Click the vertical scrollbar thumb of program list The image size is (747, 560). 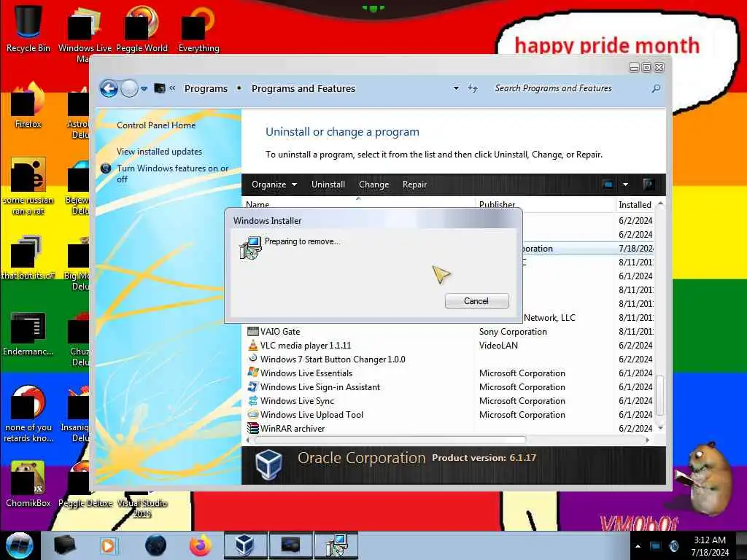(x=659, y=395)
